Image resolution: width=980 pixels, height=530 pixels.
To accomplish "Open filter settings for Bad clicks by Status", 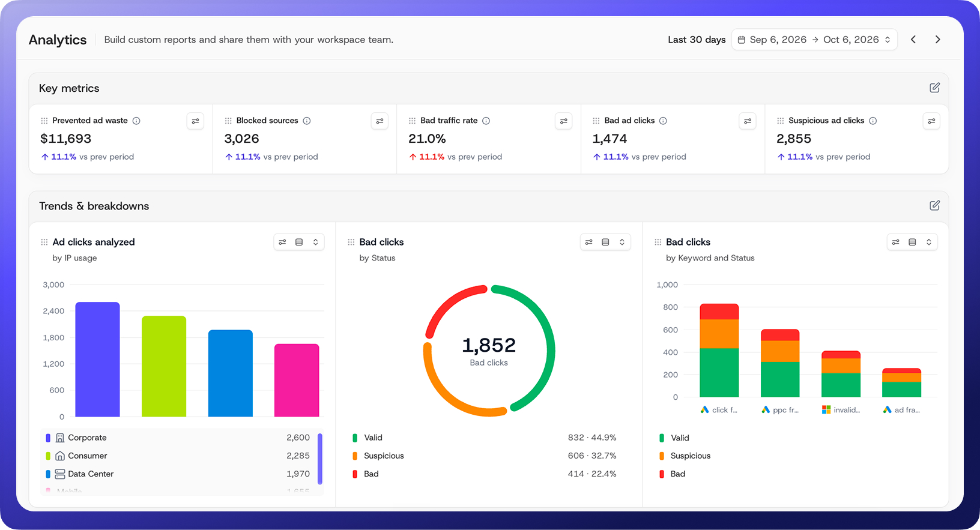I will 589,242.
